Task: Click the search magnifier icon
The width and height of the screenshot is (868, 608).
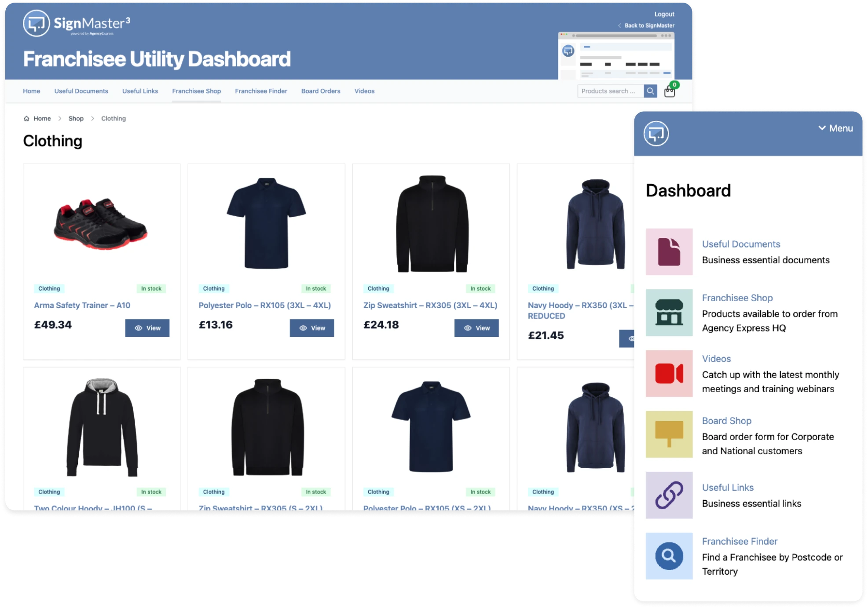Action: (x=650, y=91)
